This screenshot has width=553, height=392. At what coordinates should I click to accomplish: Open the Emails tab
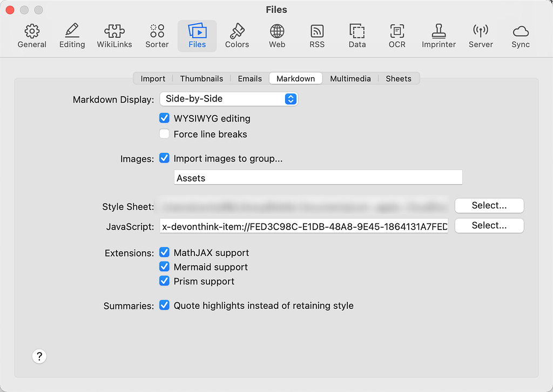click(249, 78)
